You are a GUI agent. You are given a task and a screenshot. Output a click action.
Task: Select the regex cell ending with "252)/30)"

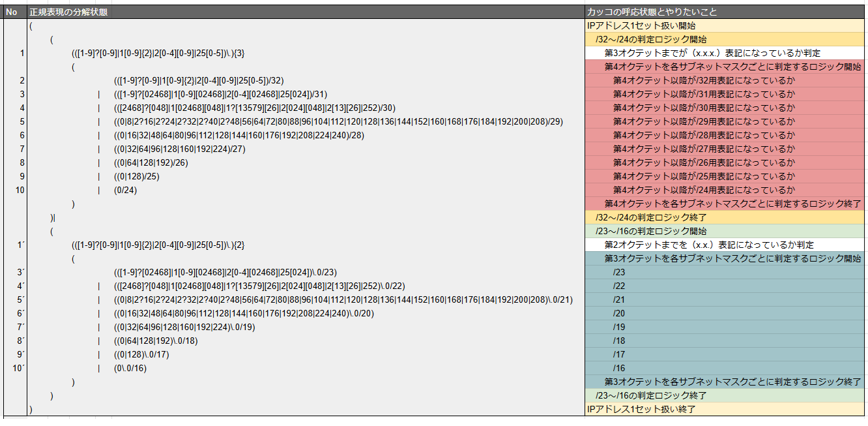click(x=306, y=108)
